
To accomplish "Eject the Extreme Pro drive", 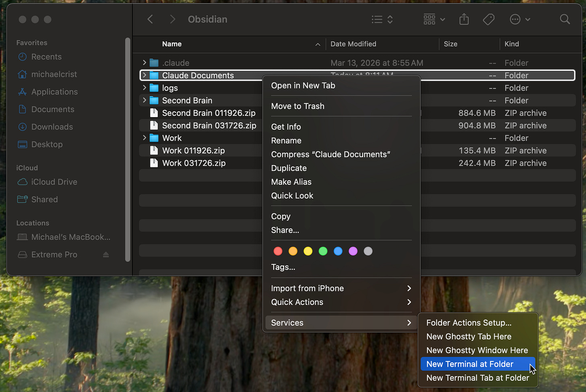I will pos(106,255).
